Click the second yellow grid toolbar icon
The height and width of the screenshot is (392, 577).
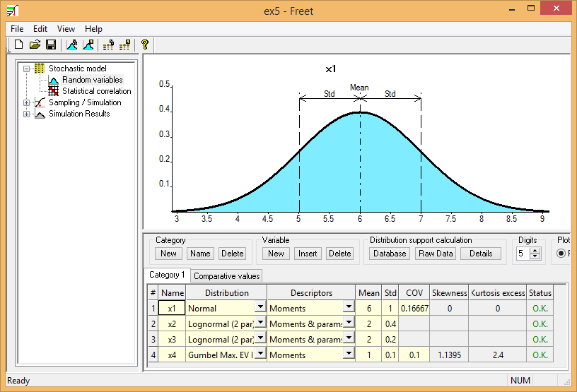124,44
